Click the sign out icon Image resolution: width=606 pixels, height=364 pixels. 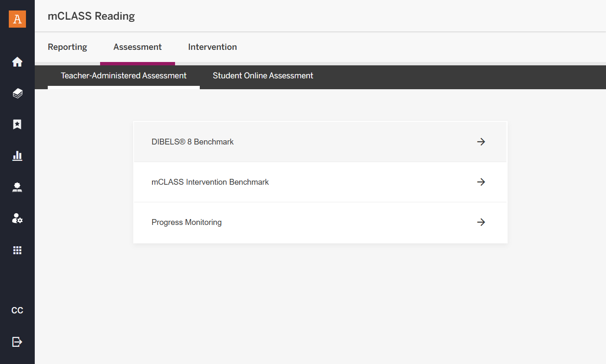tap(17, 342)
